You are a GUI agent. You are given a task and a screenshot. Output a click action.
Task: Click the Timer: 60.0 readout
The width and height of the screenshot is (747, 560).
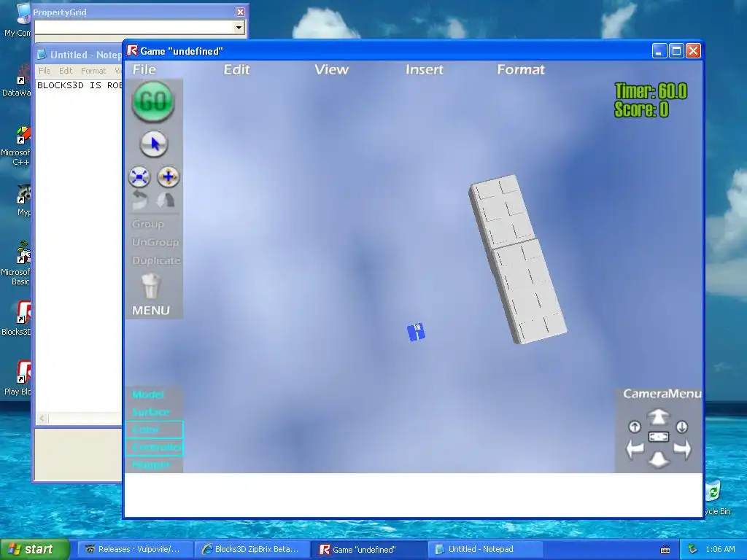651,91
